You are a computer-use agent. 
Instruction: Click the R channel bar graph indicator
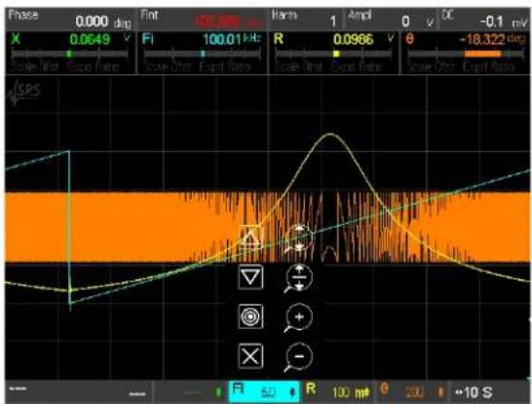tap(333, 54)
